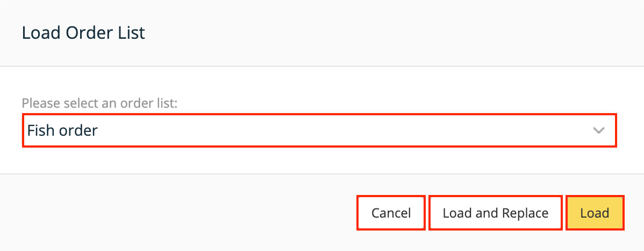Click the 'Load Order List' dialog title
This screenshot has width=644, height=251.
[x=83, y=33]
